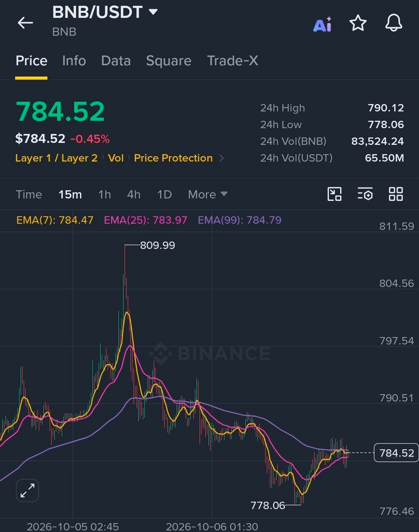Select the 15m interval
Screen dimensions: 419x532
(x=70, y=194)
